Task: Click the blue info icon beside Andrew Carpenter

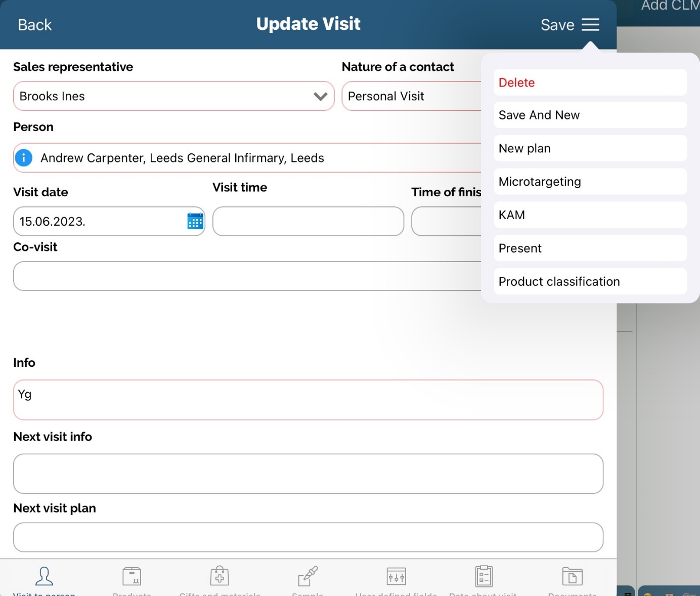Action: point(24,158)
